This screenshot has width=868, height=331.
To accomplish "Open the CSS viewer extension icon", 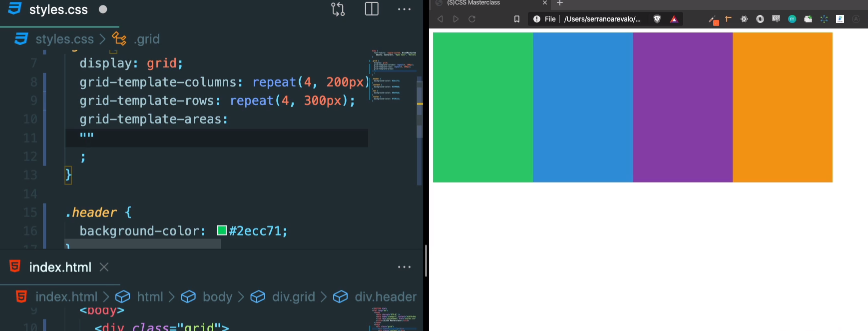I will 776,19.
